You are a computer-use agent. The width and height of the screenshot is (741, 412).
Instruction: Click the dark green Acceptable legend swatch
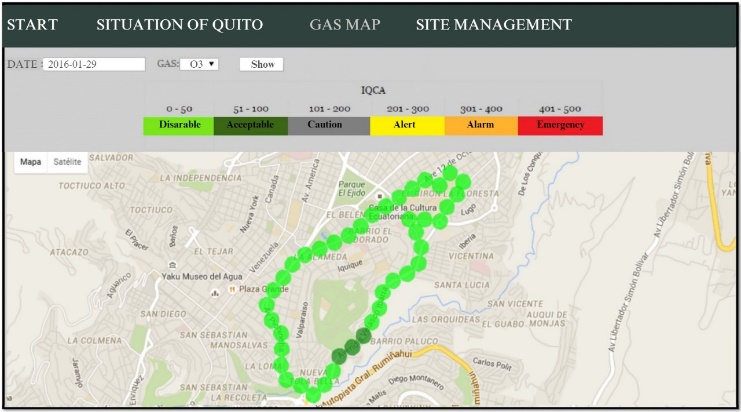[251, 125]
